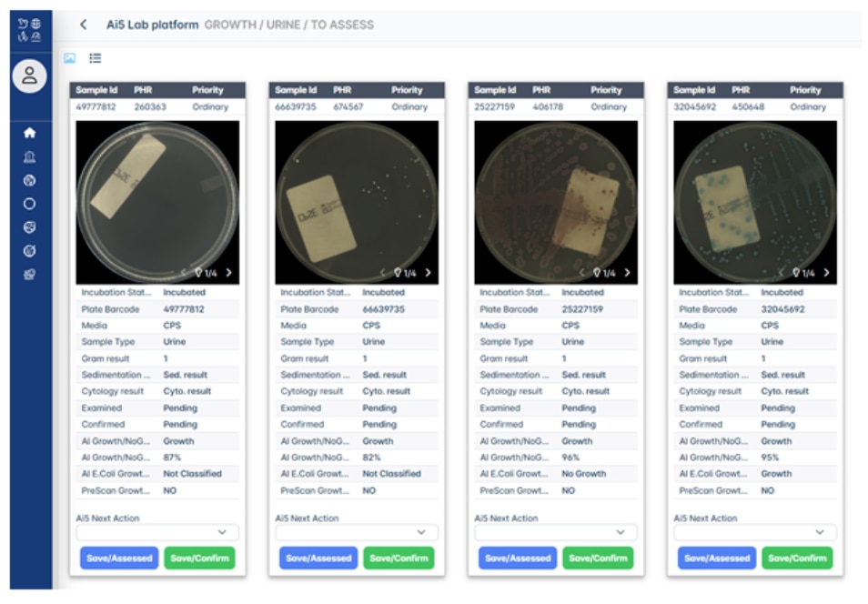Expand Ai5 Next Action for sample 25227159
Image resolution: width=868 pixels, height=604 pixels.
556,532
